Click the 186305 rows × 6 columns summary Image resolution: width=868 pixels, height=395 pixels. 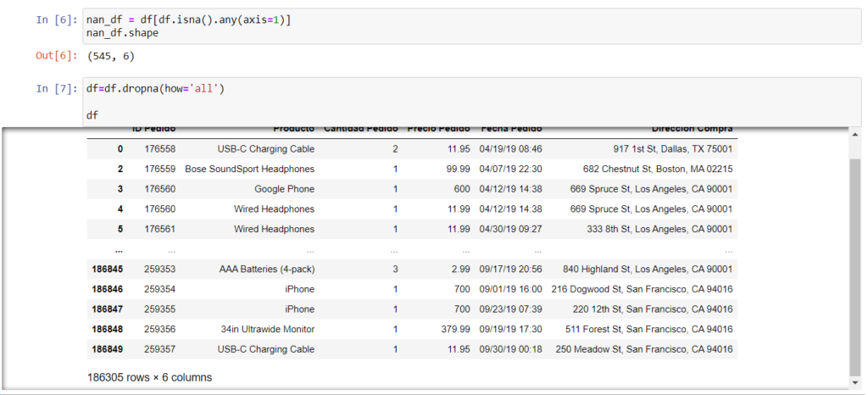[149, 376]
